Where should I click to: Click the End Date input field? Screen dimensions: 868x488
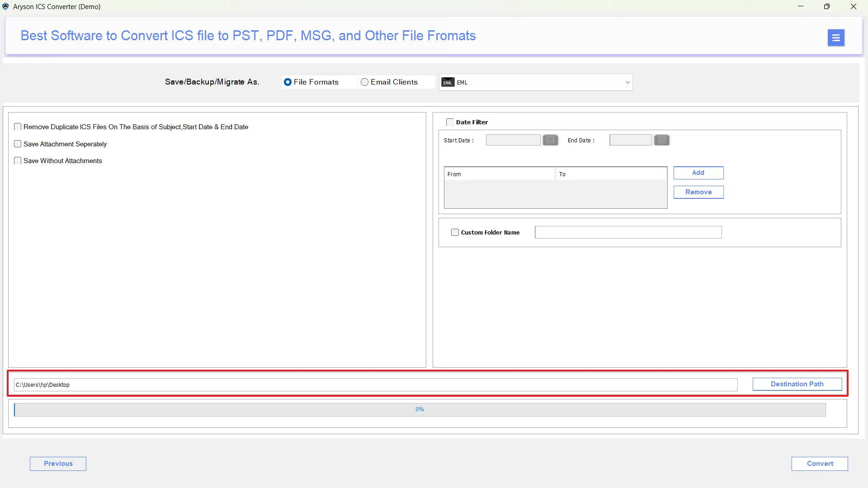[x=631, y=140]
